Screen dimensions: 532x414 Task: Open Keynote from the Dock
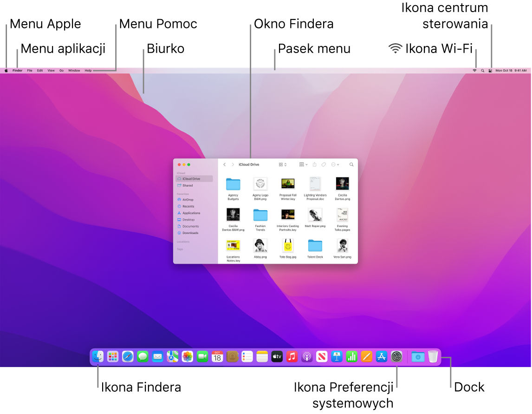337,356
